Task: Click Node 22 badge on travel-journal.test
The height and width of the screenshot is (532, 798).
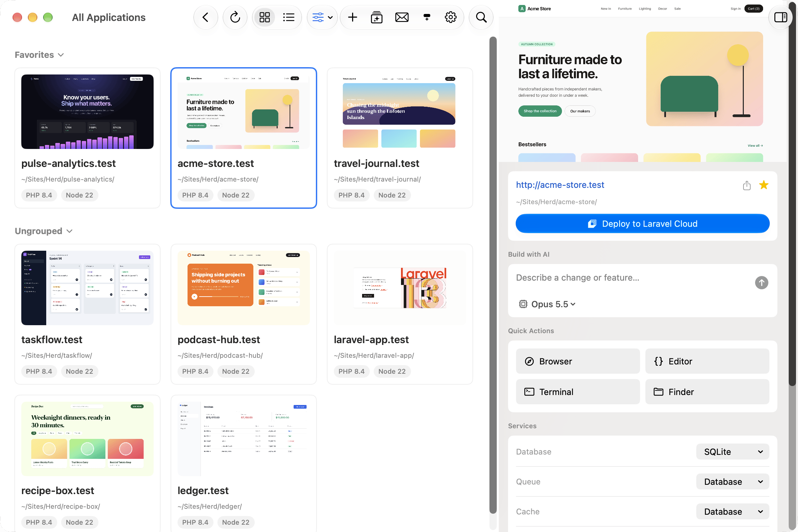Action: coord(392,195)
